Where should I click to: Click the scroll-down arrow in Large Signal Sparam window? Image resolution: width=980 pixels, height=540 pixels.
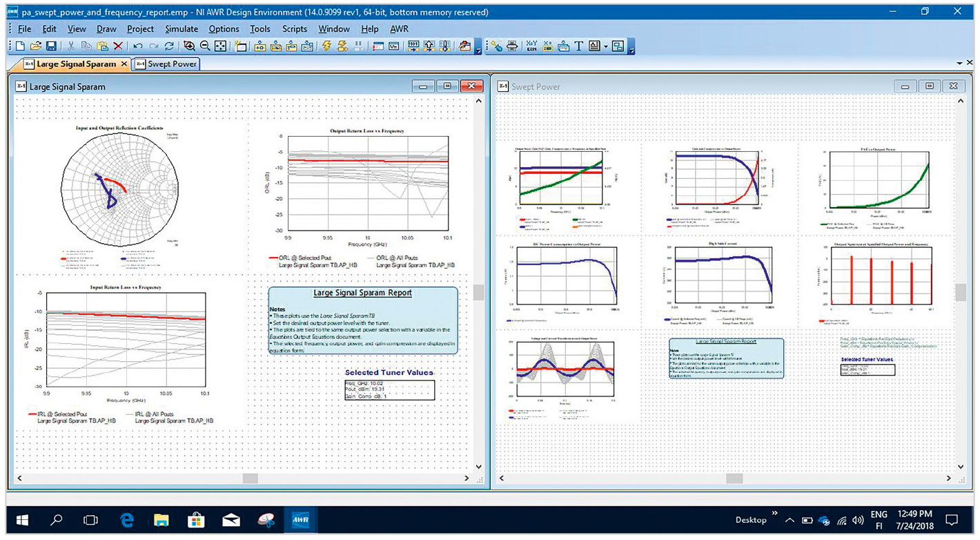tap(478, 467)
